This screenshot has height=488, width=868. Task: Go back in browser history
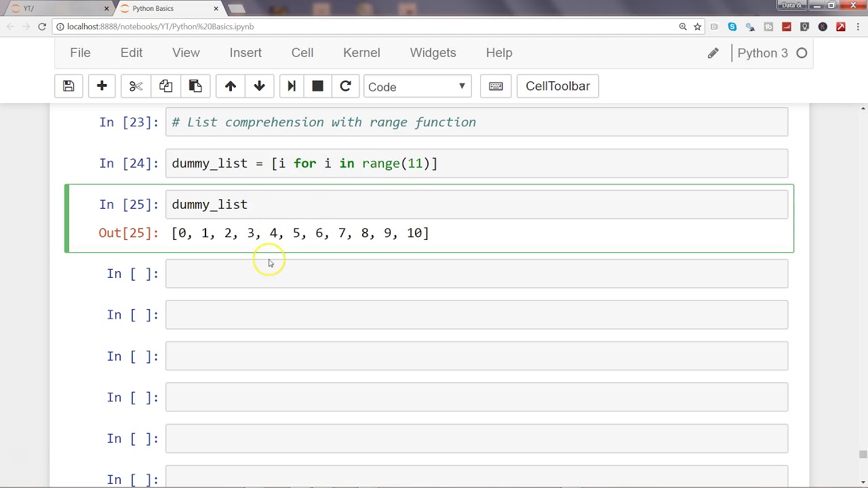pyautogui.click(x=9, y=26)
